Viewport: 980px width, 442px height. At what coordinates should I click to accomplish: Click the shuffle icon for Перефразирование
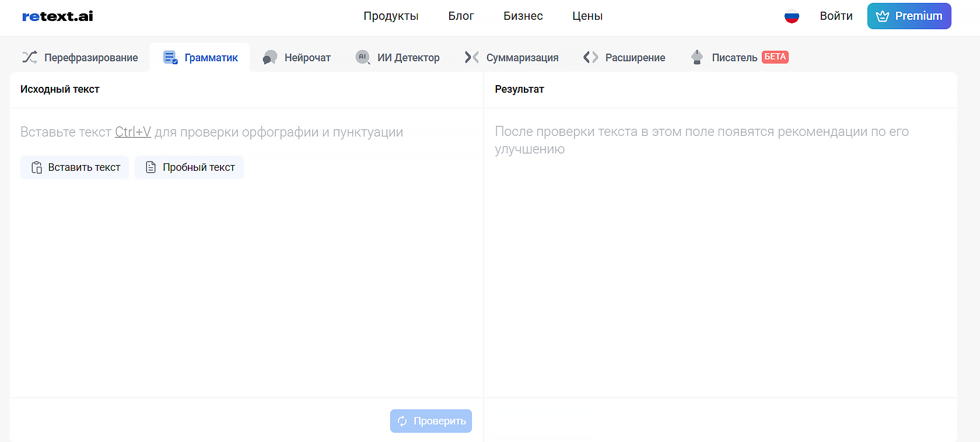pyautogui.click(x=30, y=57)
